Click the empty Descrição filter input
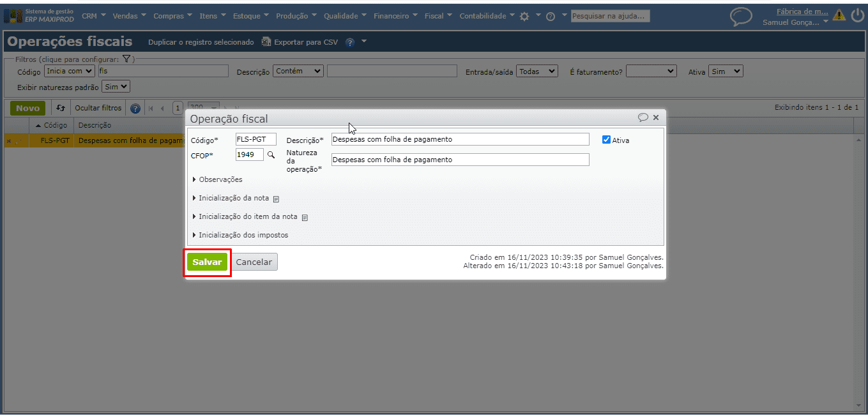The height and width of the screenshot is (415, 868). click(x=392, y=71)
